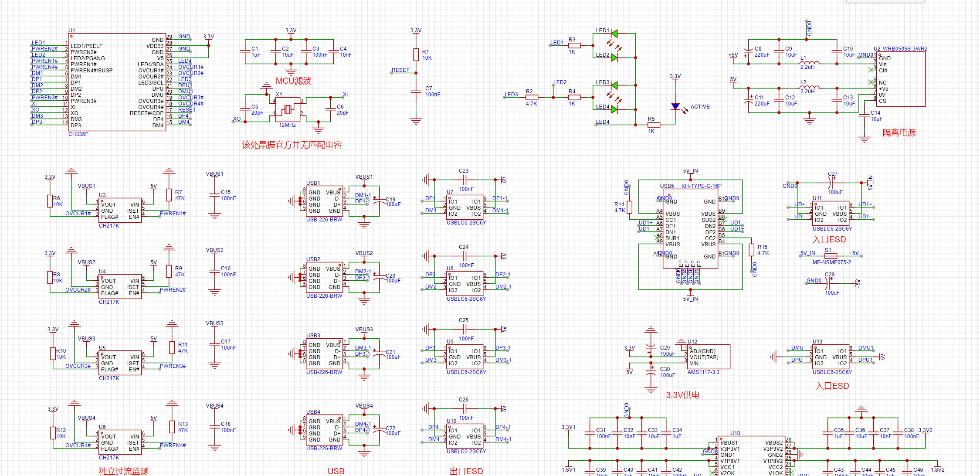Image resolution: width=980 pixels, height=476 pixels.
Task: Select the U1 CH335F hub chip body
Action: 117,82
